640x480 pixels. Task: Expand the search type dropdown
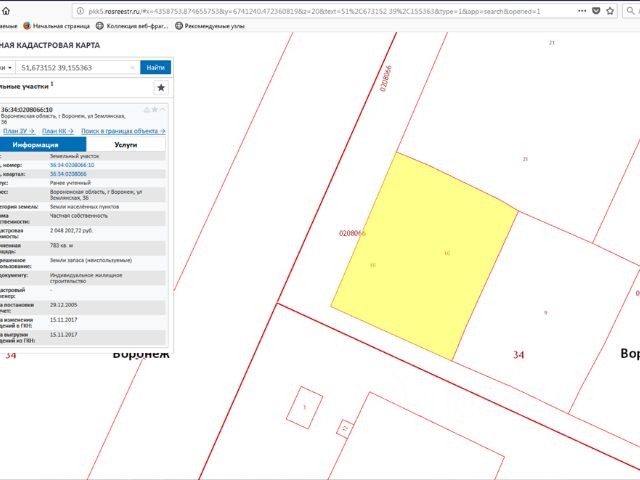pos(7,67)
